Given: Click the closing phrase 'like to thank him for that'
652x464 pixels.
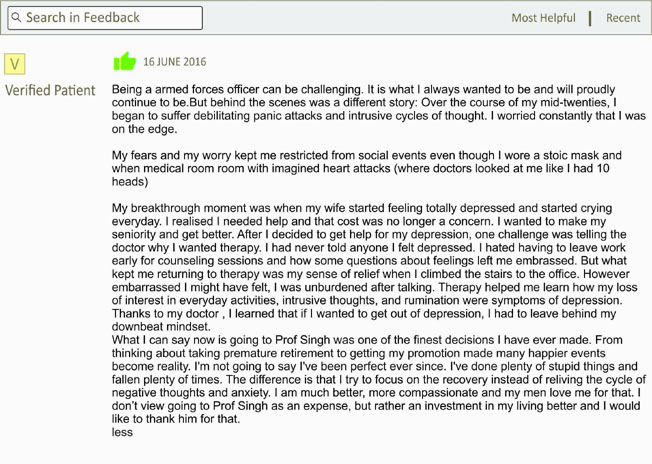Looking at the screenshot, I should pos(175,419).
